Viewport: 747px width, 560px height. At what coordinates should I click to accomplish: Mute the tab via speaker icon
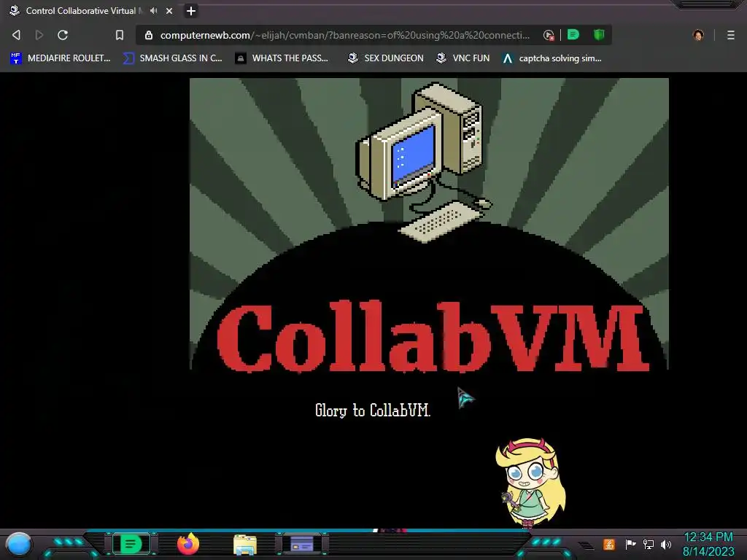(x=153, y=10)
